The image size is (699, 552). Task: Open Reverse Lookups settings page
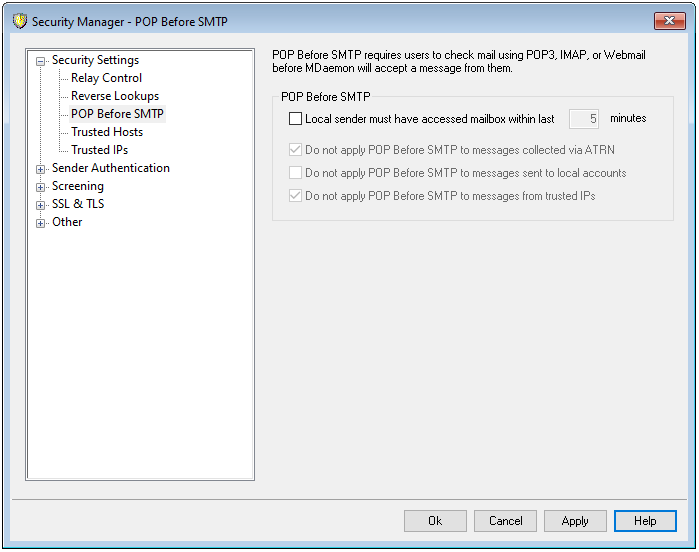coord(114,96)
